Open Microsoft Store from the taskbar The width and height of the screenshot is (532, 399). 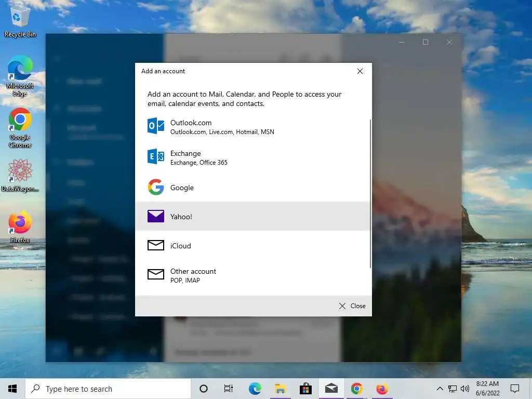pos(305,389)
